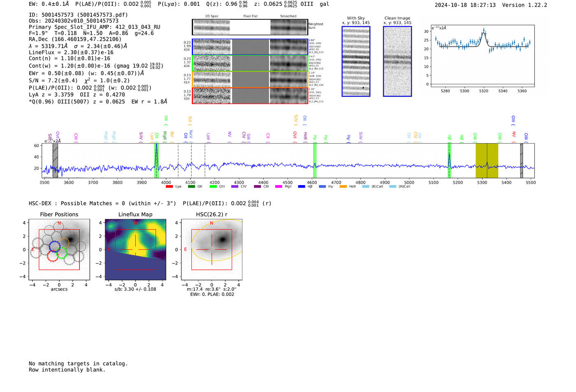The height and width of the screenshot is (392, 576).
Task: Click the magenta MgII legend swatch
Action: (279, 187)
